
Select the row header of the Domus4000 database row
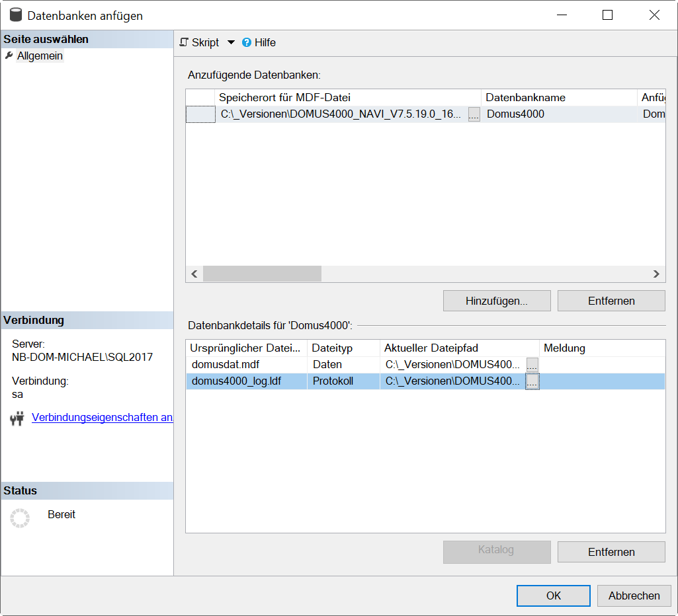coord(200,114)
